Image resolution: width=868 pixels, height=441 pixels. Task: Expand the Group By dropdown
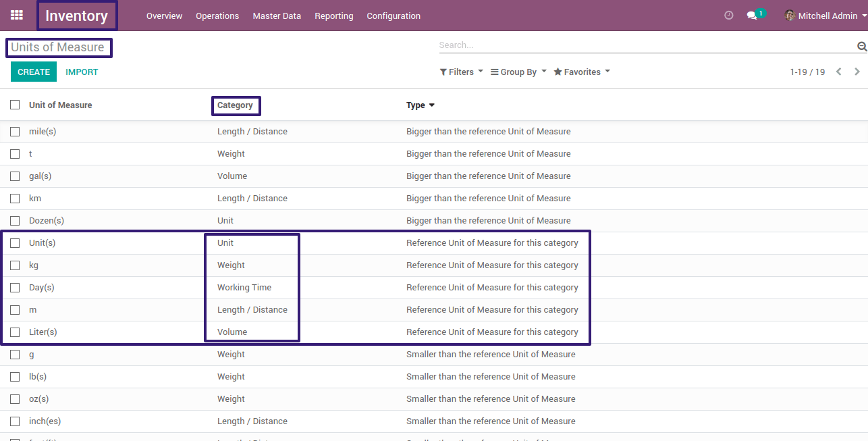click(518, 72)
